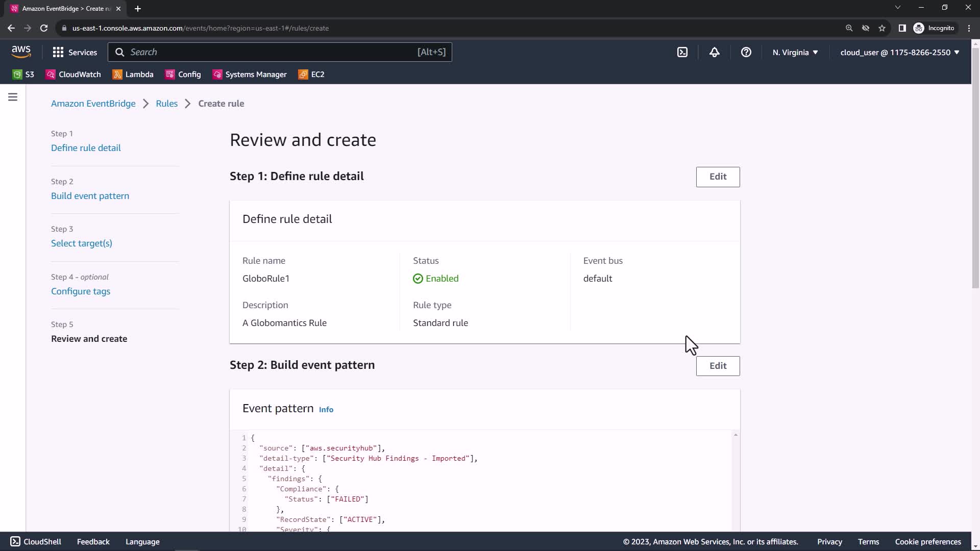Toggle the left hamburger navigation menu
980x551 pixels.
click(x=13, y=97)
